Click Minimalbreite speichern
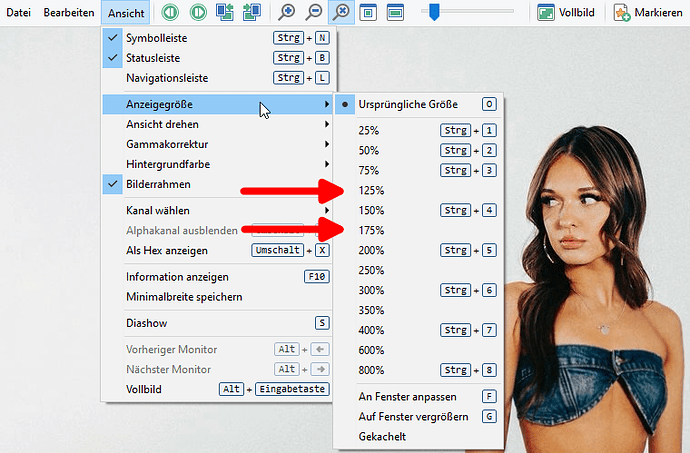 tap(217, 297)
